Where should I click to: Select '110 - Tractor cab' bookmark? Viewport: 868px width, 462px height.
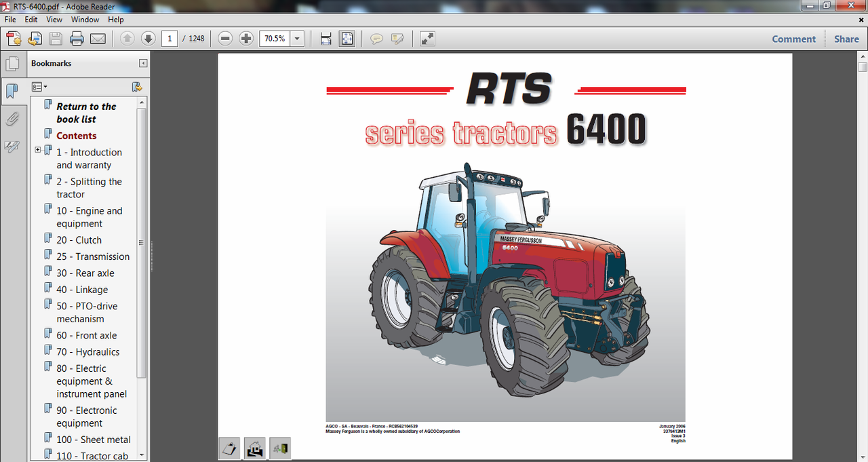pos(92,456)
